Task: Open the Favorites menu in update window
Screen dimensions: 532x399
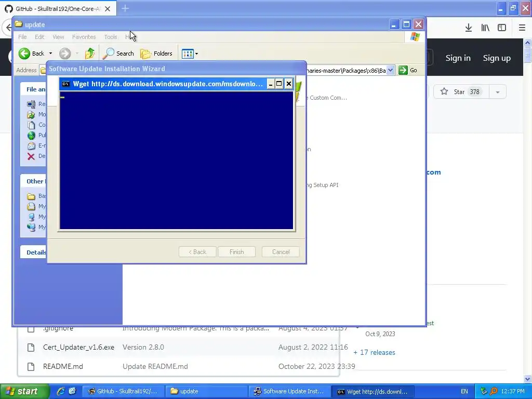Action: click(84, 37)
